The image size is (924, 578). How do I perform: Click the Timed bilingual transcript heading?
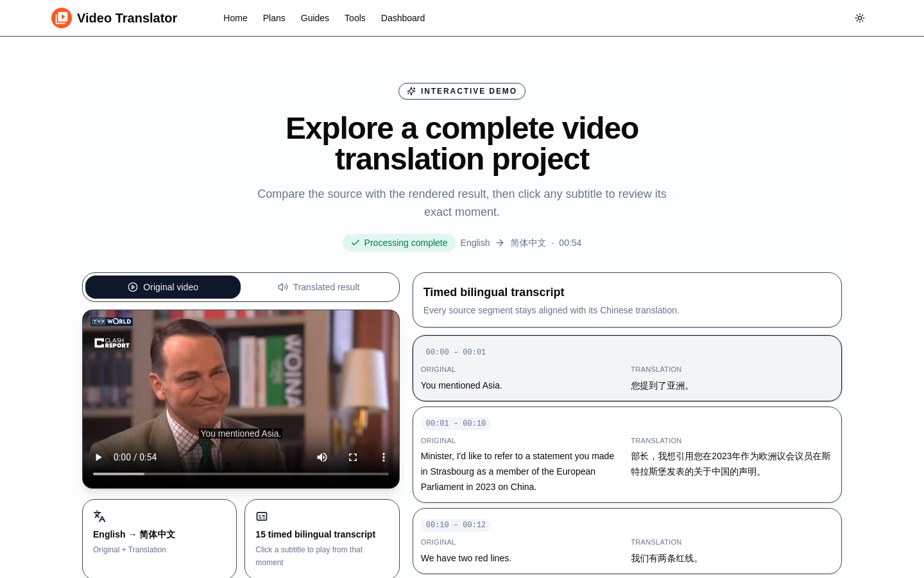click(493, 292)
